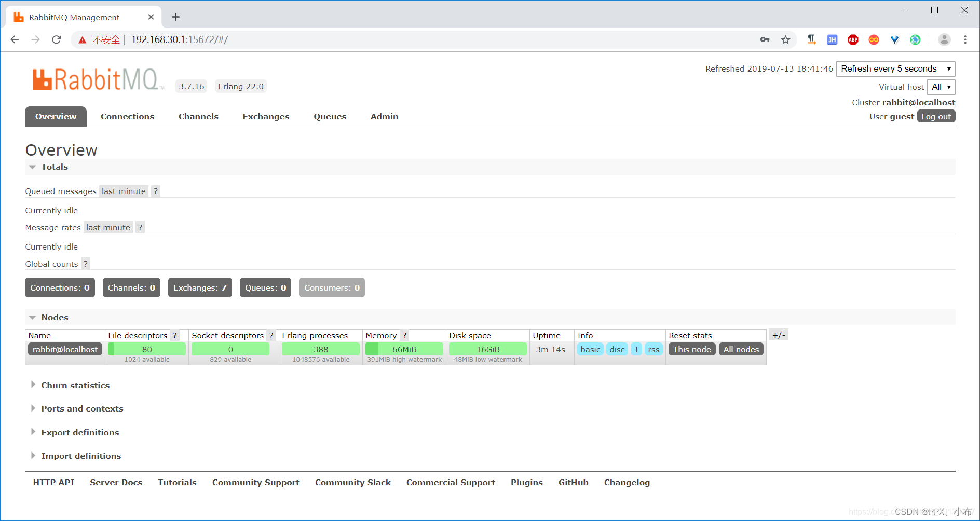
Task: Click help icon beside Socket descriptors
Action: click(271, 335)
